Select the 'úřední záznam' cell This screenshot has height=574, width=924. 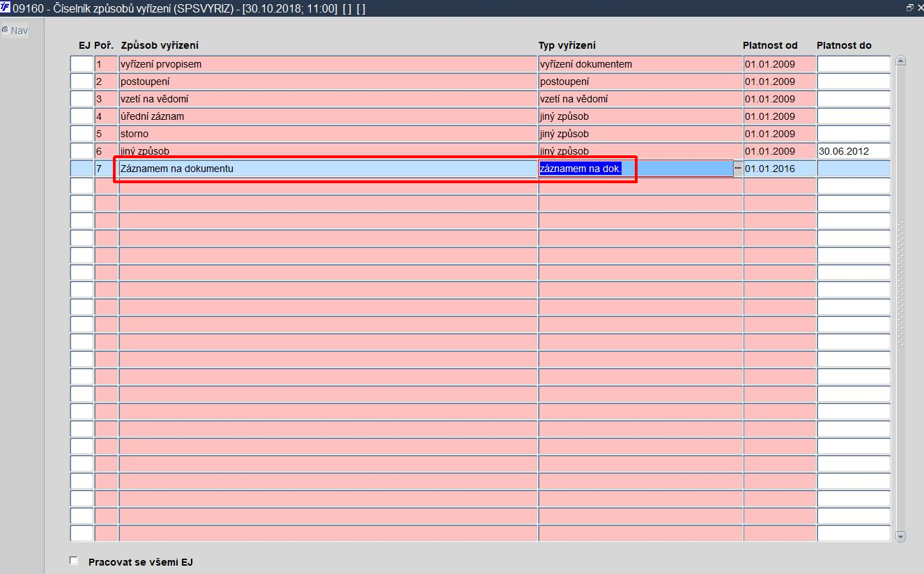(x=328, y=116)
